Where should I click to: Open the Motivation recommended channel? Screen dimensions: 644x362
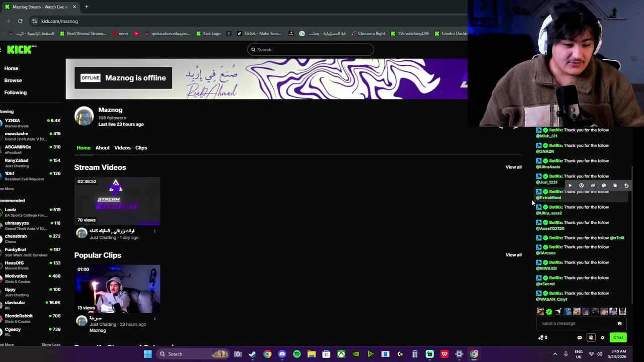click(31, 278)
